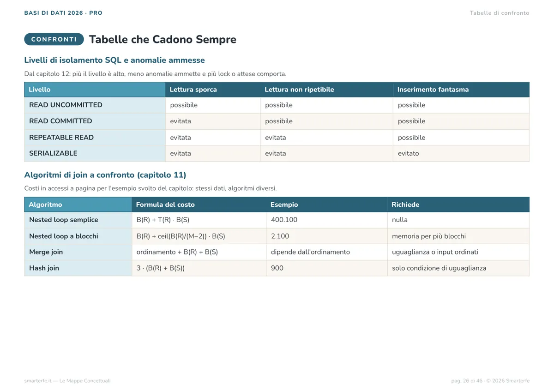The image size is (554, 392).
Task: Click the 'BASI DI DATI 2026 · PRO' header
Action: pyautogui.click(x=63, y=13)
